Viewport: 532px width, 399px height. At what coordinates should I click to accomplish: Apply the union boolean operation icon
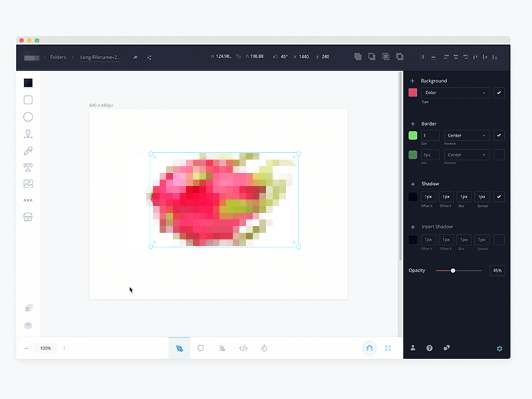pyautogui.click(x=358, y=57)
